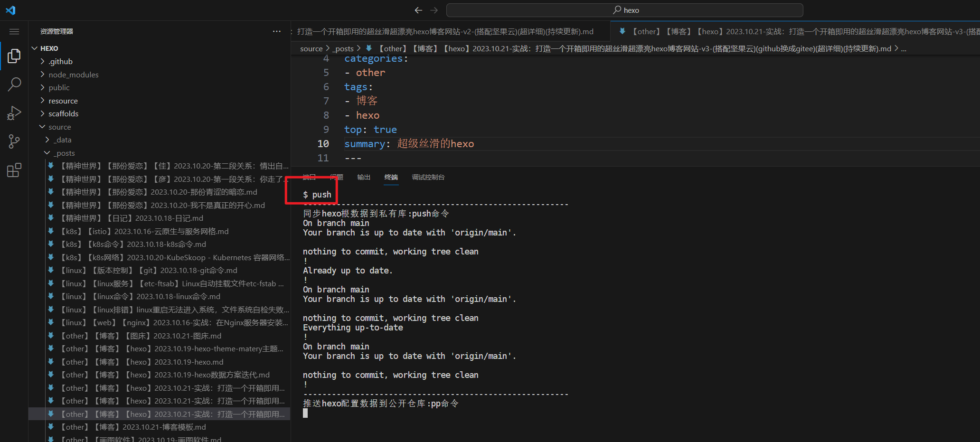Open hexo数据方案迭代.md file
Image resolution: width=980 pixels, height=442 pixels.
point(160,375)
